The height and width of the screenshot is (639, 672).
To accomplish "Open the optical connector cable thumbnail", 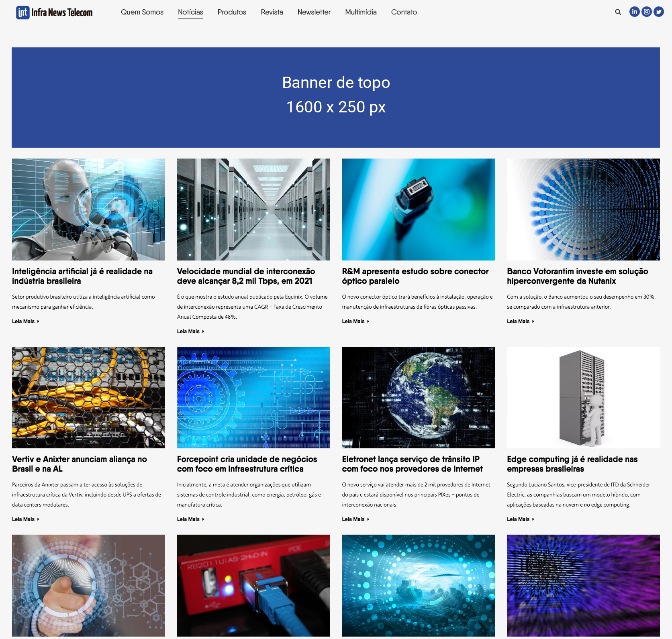I will click(419, 210).
